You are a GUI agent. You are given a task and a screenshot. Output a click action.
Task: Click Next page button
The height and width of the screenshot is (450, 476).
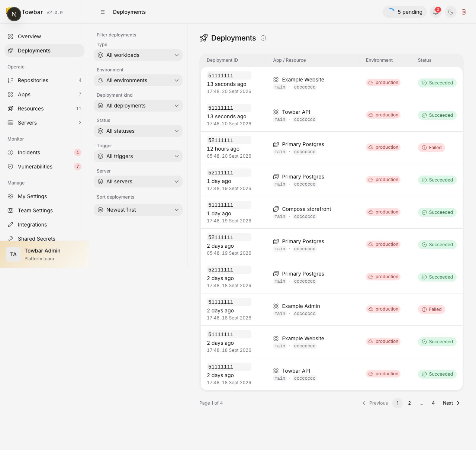coord(451,403)
